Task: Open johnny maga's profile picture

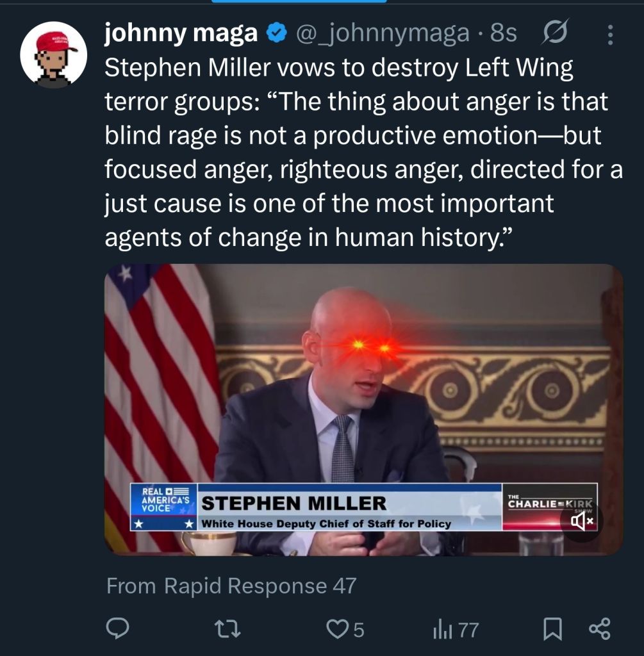Action: point(54,55)
